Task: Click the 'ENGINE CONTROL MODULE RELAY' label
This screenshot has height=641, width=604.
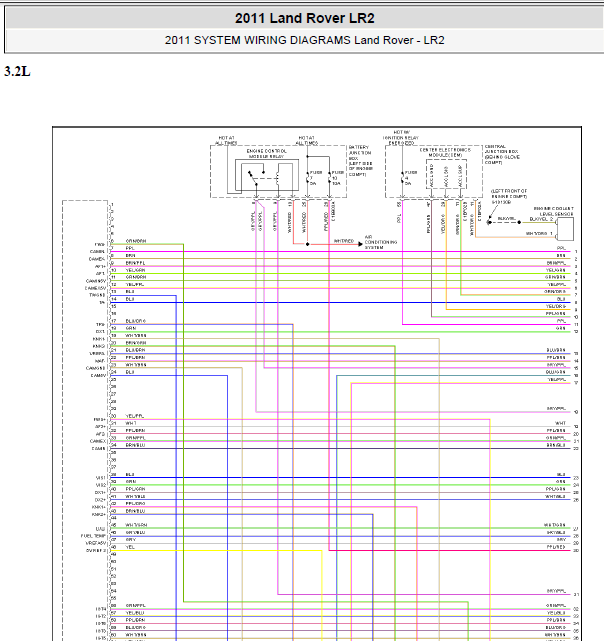Action: coord(267,154)
